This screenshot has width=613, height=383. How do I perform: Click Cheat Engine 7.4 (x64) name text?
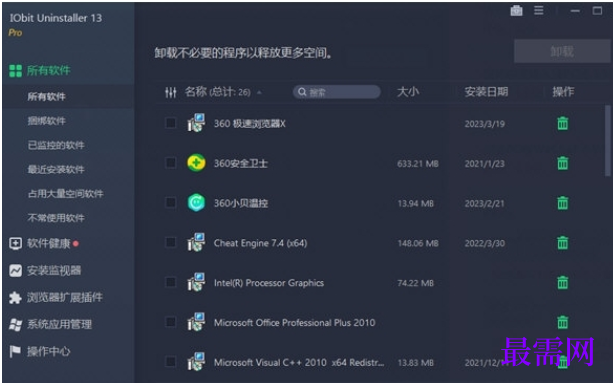[260, 243]
